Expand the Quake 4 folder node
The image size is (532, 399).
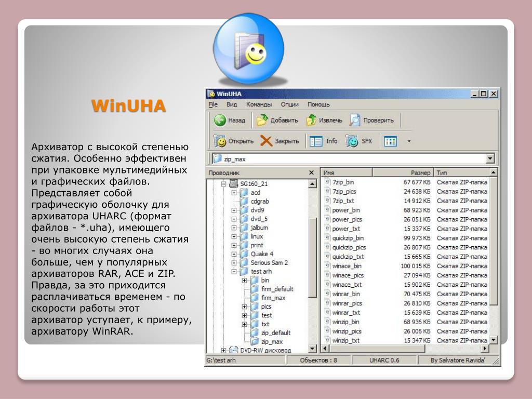234,254
